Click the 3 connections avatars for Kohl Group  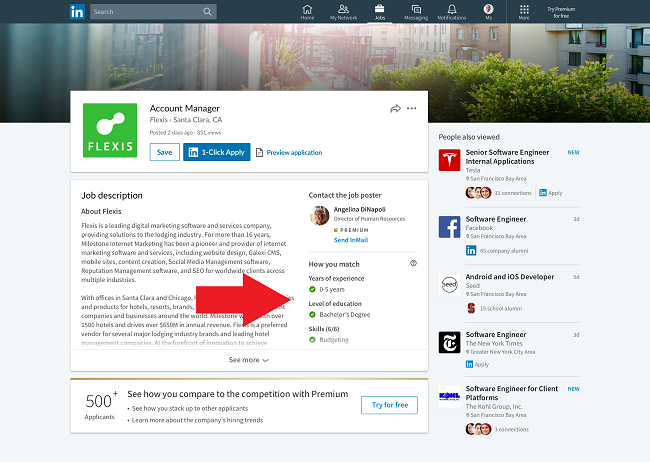tap(478, 429)
